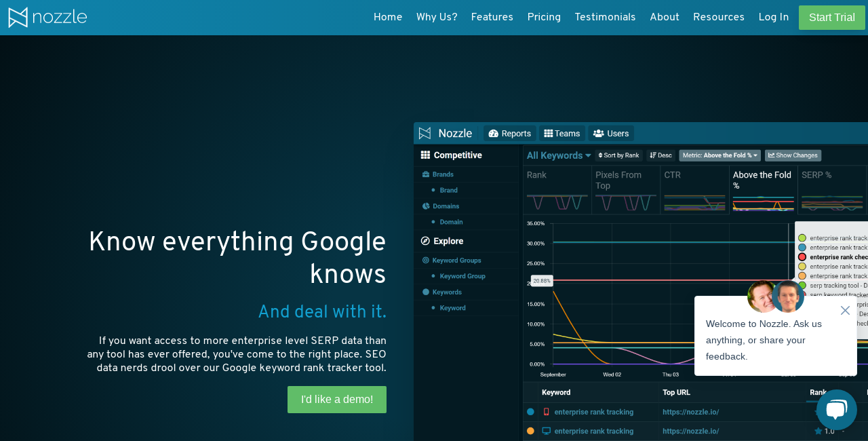The height and width of the screenshot is (441, 868).
Task: Click the star icon beside rank 1.0
Action: [818, 431]
